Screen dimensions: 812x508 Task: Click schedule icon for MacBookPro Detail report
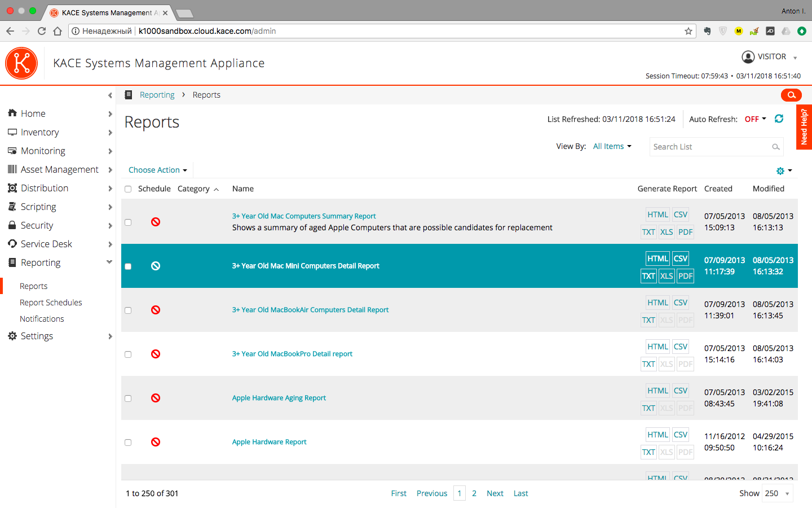point(156,354)
